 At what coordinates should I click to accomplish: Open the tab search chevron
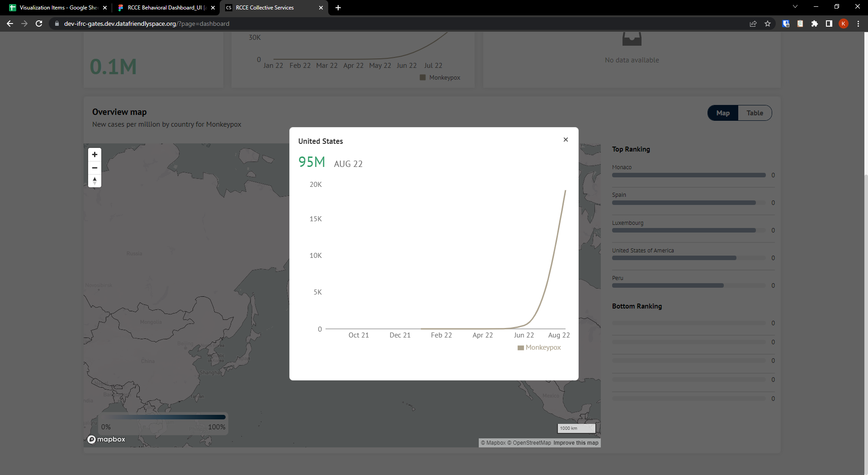pos(795,6)
